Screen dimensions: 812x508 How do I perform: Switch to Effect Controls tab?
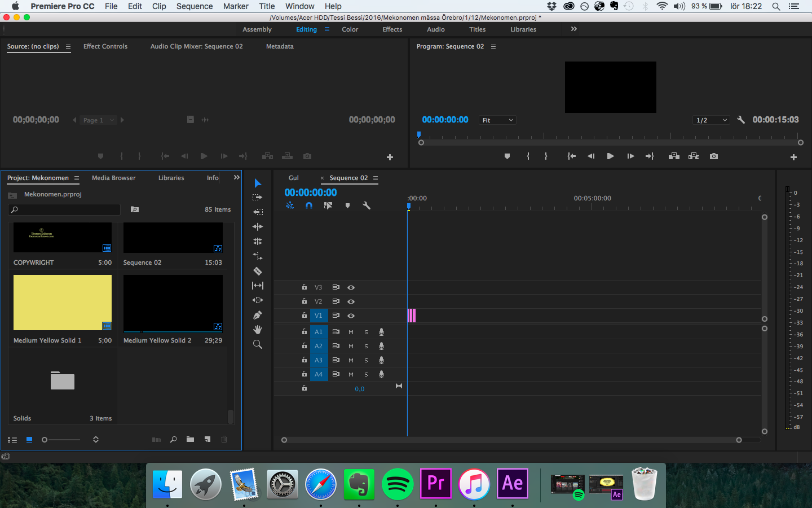(x=105, y=46)
